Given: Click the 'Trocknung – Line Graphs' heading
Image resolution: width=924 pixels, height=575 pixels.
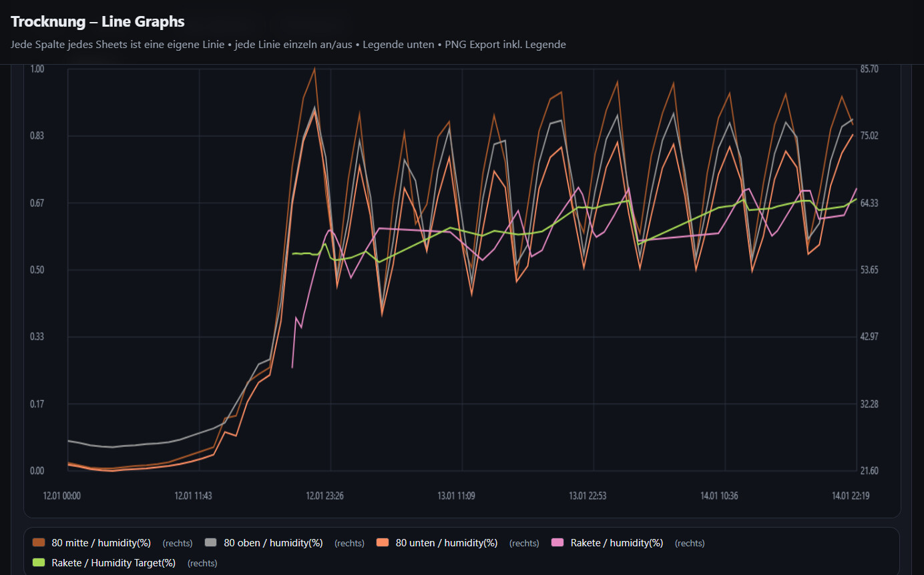Looking at the screenshot, I should pos(97,21).
